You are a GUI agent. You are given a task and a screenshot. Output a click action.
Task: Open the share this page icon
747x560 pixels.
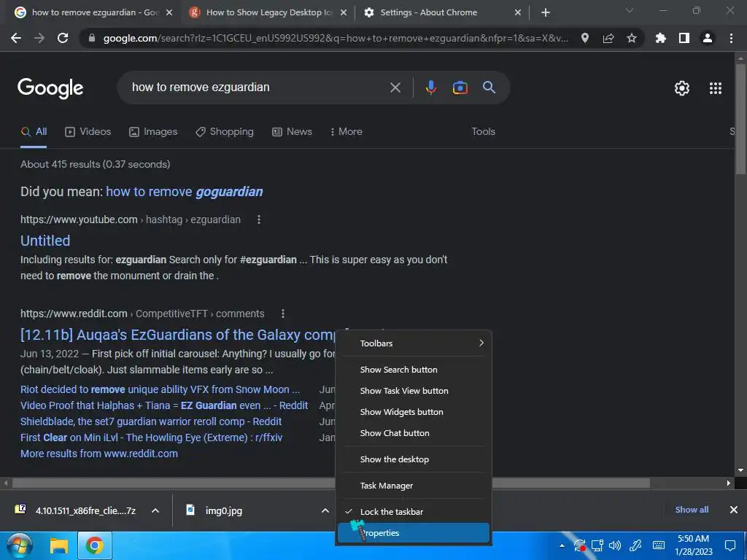point(608,38)
